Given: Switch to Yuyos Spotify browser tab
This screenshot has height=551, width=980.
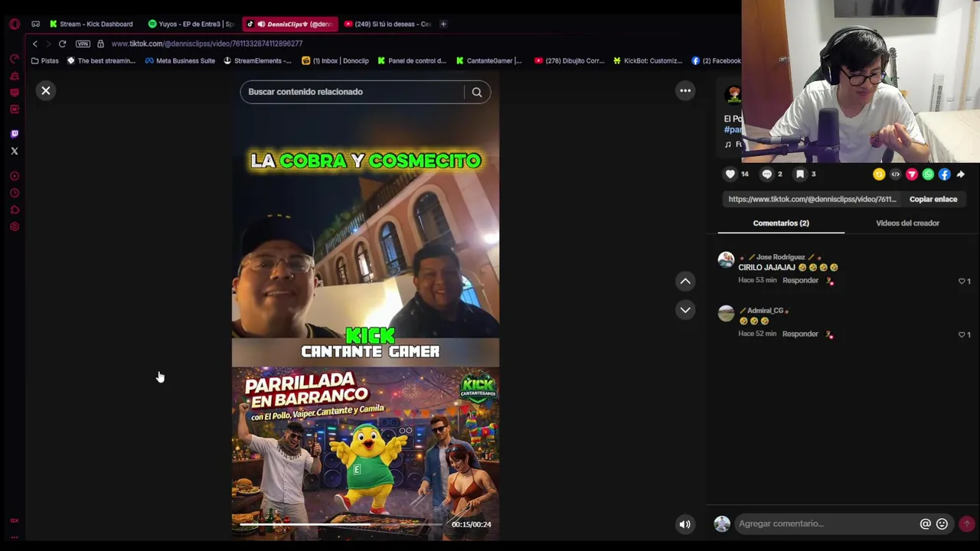Looking at the screenshot, I should pyautogui.click(x=191, y=24).
